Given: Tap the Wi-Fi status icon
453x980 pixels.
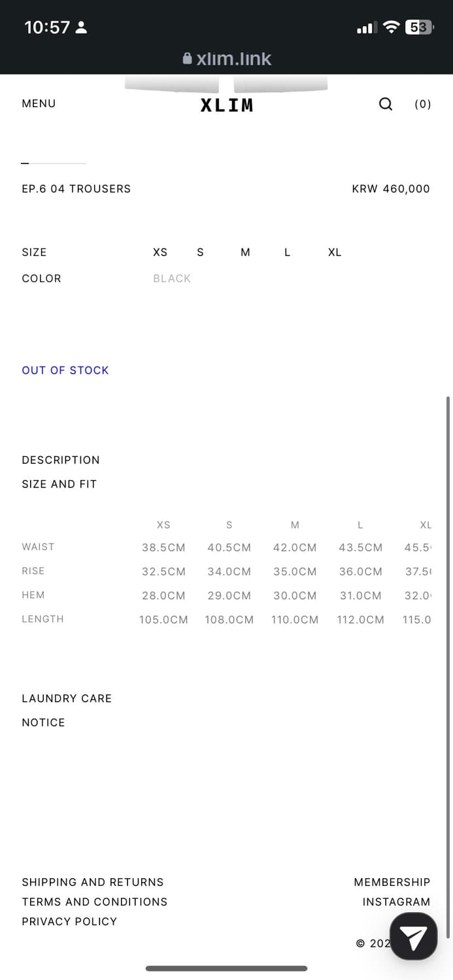Looking at the screenshot, I should pos(391,27).
